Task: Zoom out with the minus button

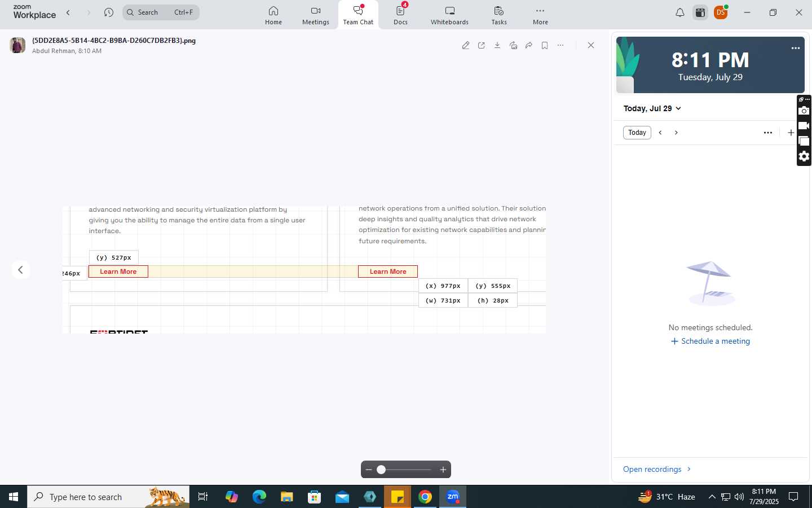Action: (x=369, y=470)
